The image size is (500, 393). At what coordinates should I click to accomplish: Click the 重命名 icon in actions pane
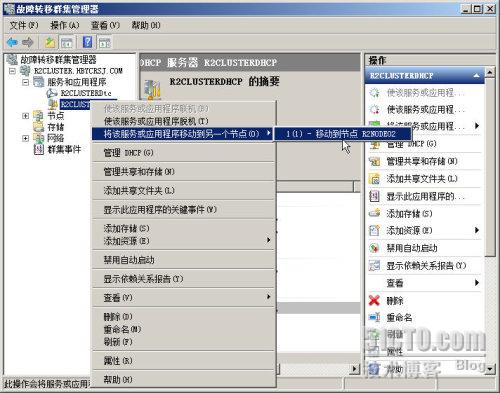tap(375, 317)
